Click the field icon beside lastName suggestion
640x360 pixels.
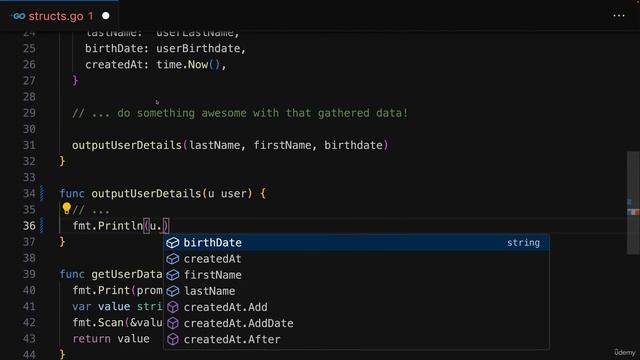[173, 291]
